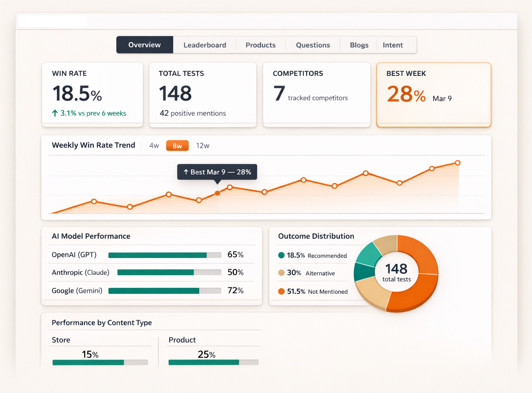Switch to the Products tab
The image size is (532, 393).
click(260, 45)
